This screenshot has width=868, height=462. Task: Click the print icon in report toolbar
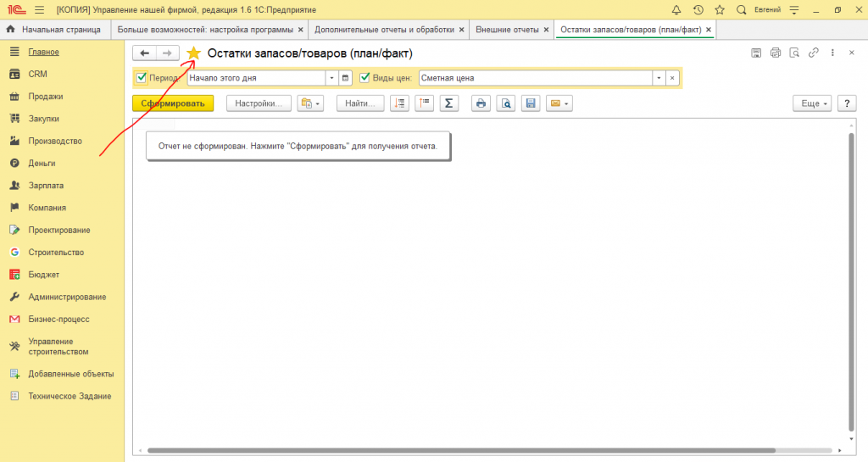point(481,103)
